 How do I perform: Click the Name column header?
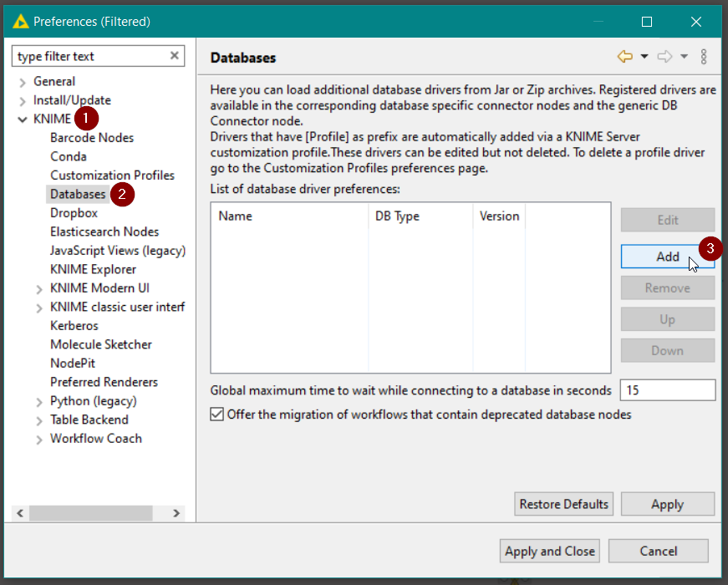point(236,216)
